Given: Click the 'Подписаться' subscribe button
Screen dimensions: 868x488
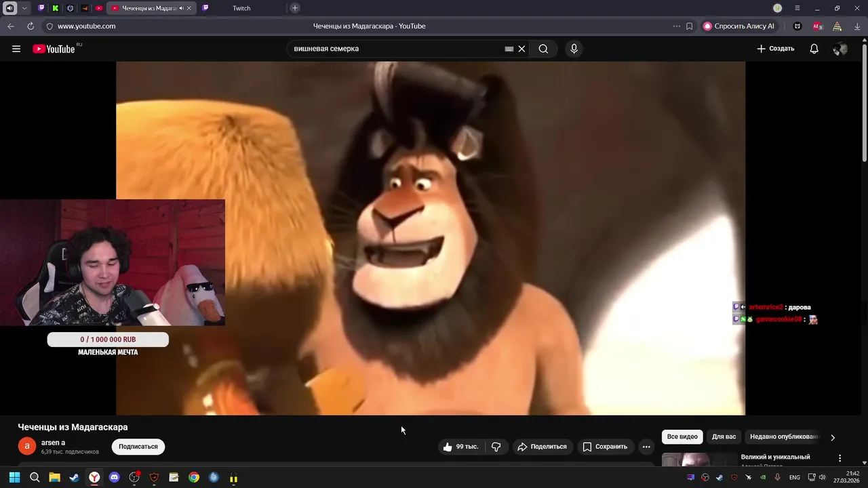Looking at the screenshot, I should [x=138, y=447].
